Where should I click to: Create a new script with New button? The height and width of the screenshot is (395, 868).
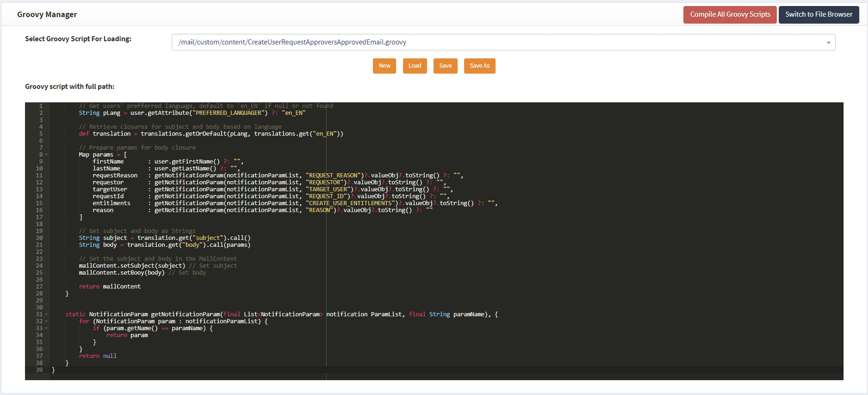(x=384, y=66)
